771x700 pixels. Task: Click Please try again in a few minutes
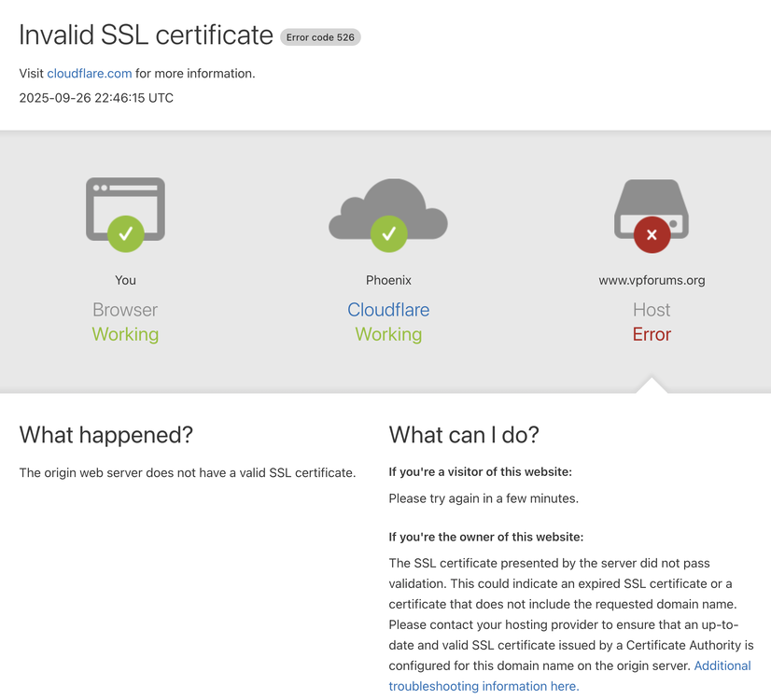tap(484, 498)
